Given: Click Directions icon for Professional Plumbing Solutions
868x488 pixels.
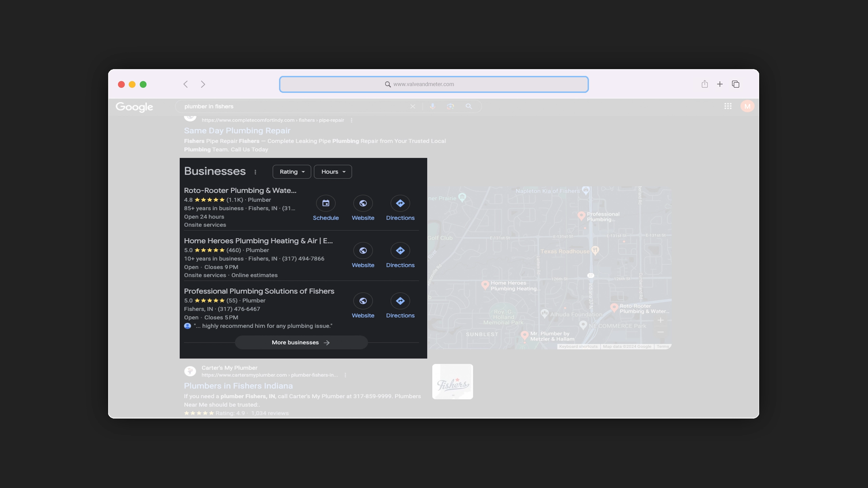Looking at the screenshot, I should 400,301.
